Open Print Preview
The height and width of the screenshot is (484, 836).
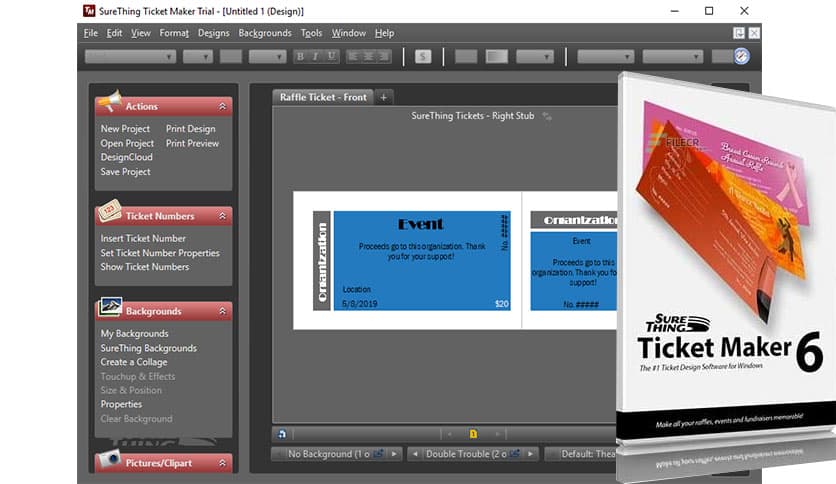[192, 143]
